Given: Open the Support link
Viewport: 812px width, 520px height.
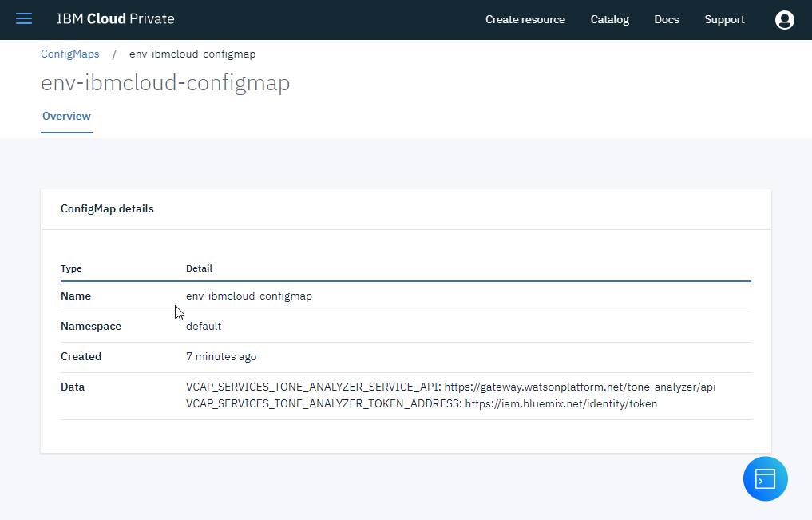Looking at the screenshot, I should [724, 20].
